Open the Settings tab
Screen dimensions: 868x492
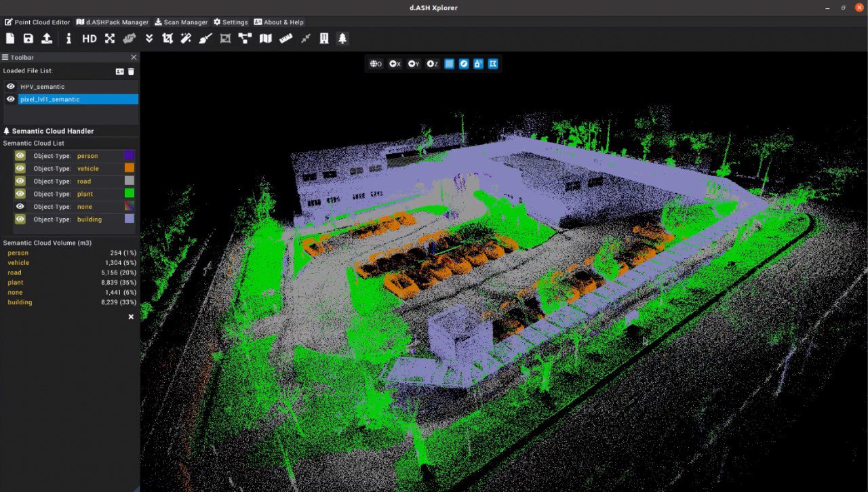(231, 22)
